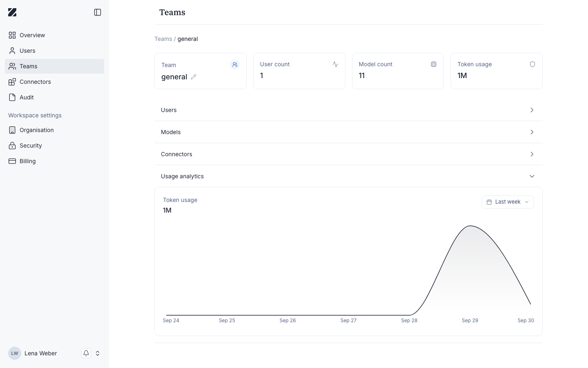Click the team people icon on the Team card
588x368 pixels.
(235, 65)
